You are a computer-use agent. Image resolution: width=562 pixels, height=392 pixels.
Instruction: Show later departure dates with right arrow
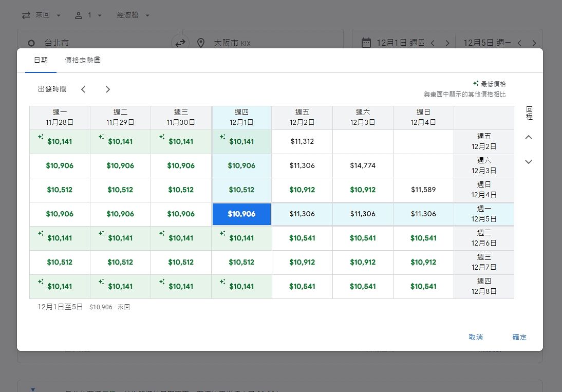tap(108, 89)
